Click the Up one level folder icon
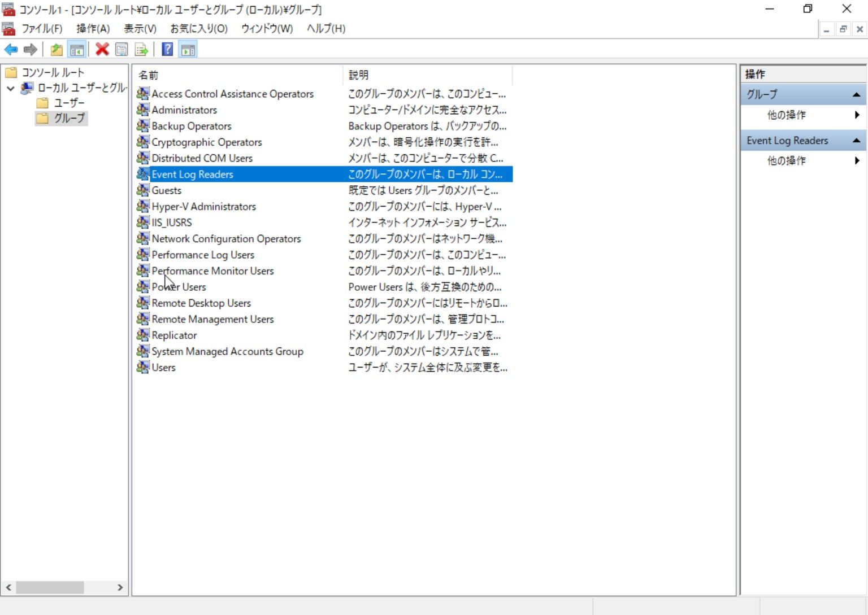The height and width of the screenshot is (615, 868). [x=57, y=50]
